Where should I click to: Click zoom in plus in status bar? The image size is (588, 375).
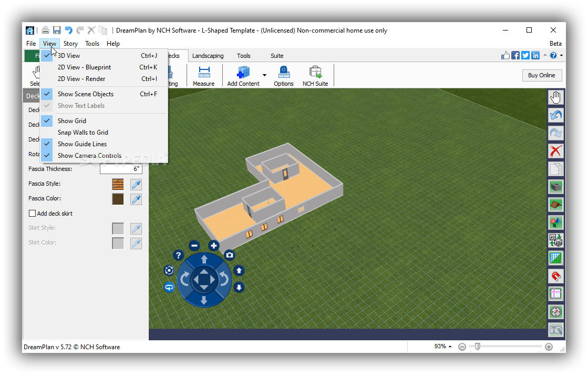coord(549,347)
